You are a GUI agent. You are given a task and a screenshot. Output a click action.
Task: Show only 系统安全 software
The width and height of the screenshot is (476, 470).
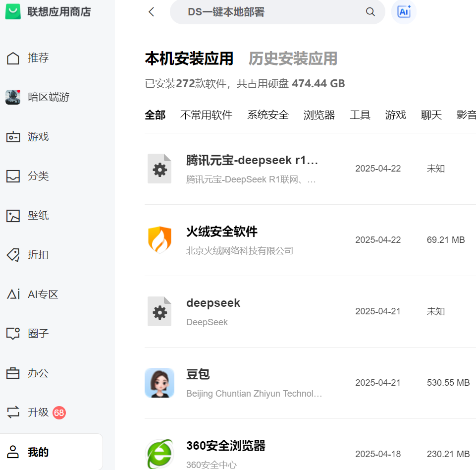click(267, 115)
